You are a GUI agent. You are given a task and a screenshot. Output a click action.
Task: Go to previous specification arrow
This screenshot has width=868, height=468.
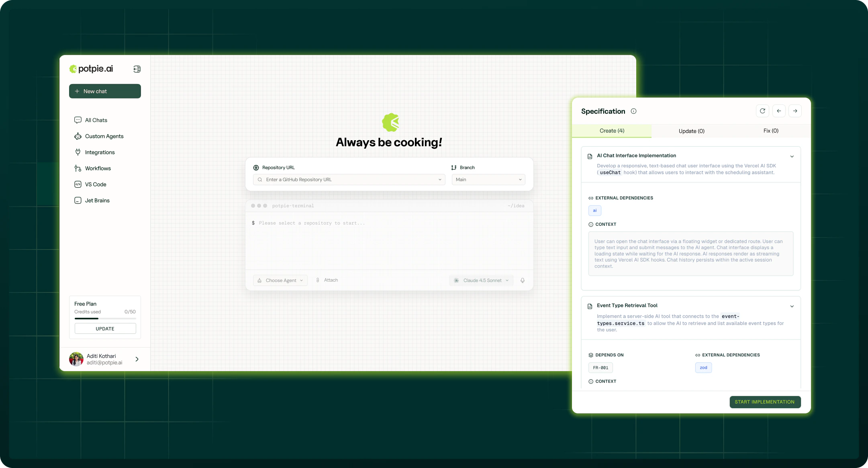(779, 111)
